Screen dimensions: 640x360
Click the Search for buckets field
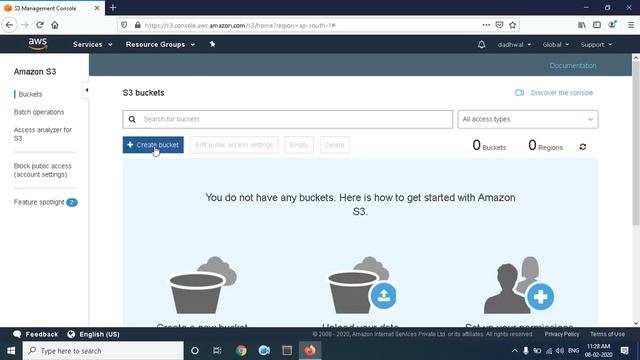pyautogui.click(x=287, y=119)
